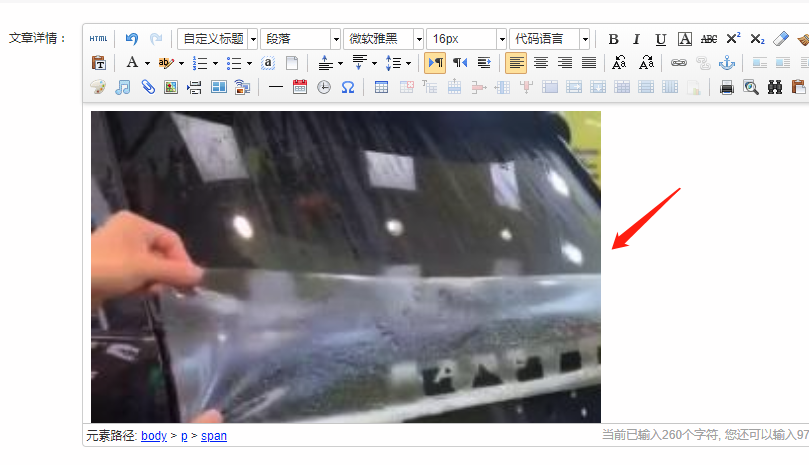This screenshot has height=465, width=809.
Task: Expand the unordered list style arrow
Action: [x=249, y=63]
